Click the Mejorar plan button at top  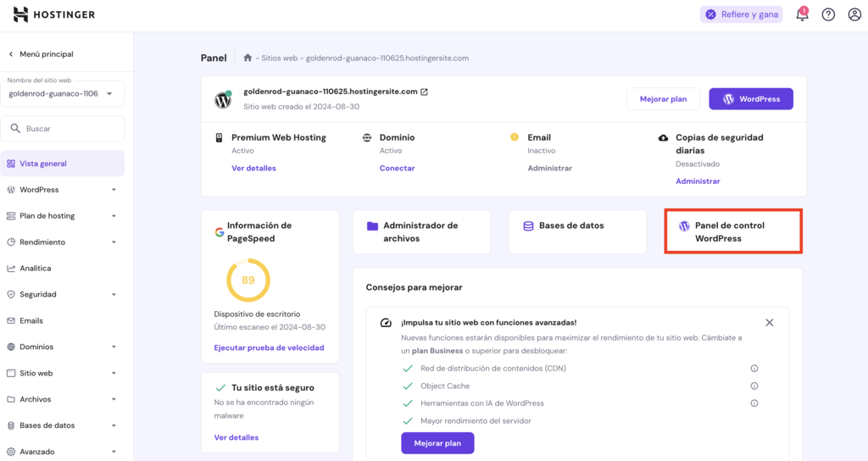663,99
